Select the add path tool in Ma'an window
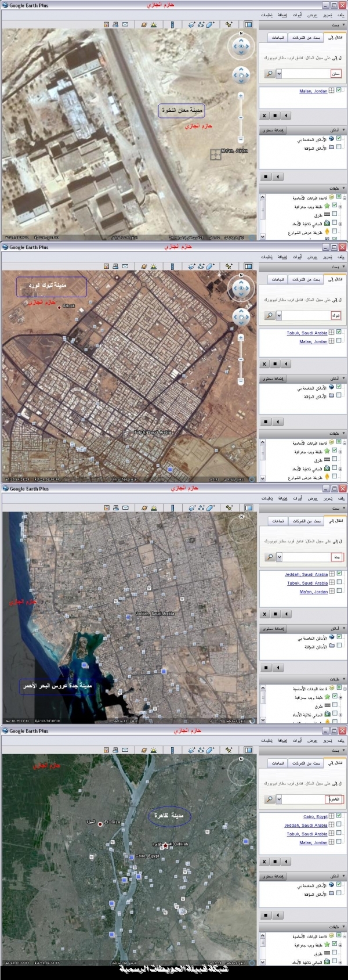 pyautogui.click(x=201, y=24)
